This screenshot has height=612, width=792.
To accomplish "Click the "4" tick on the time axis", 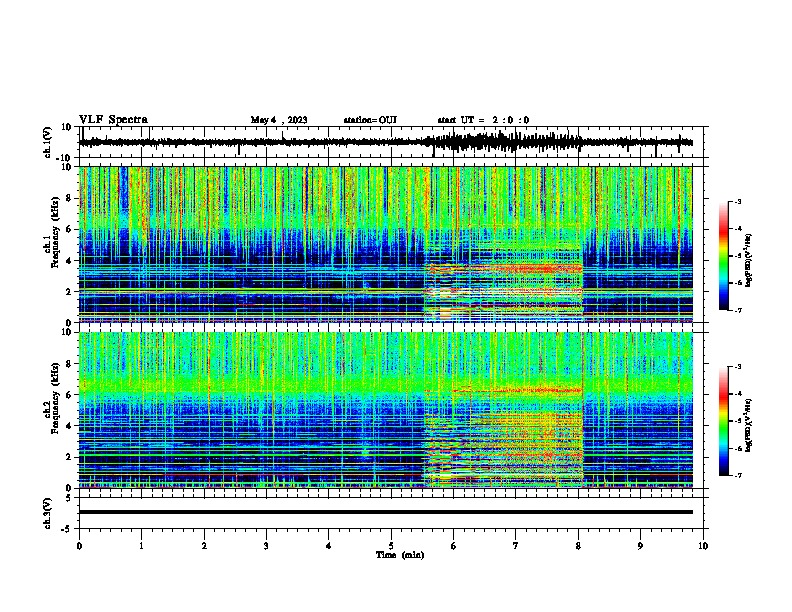I will tap(329, 546).
